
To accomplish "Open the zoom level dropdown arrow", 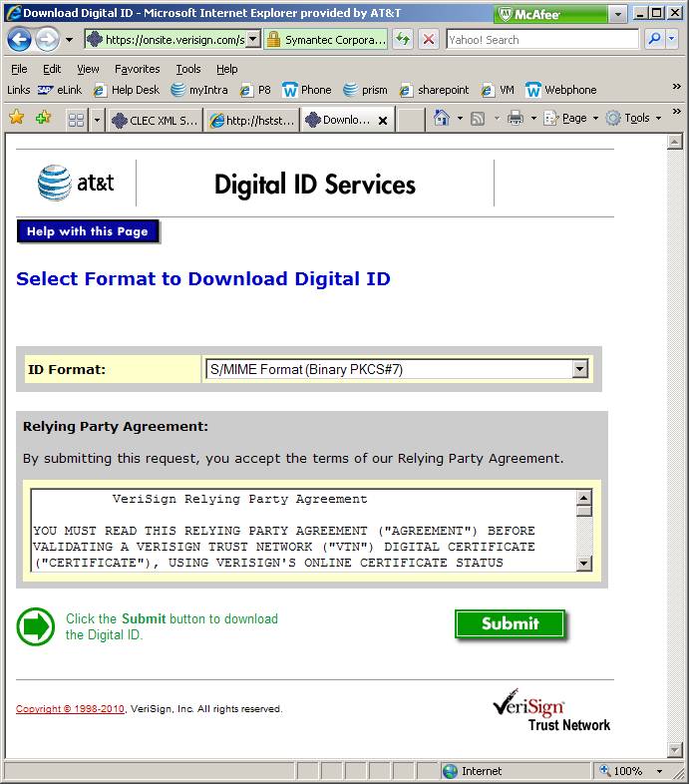I will (x=659, y=771).
